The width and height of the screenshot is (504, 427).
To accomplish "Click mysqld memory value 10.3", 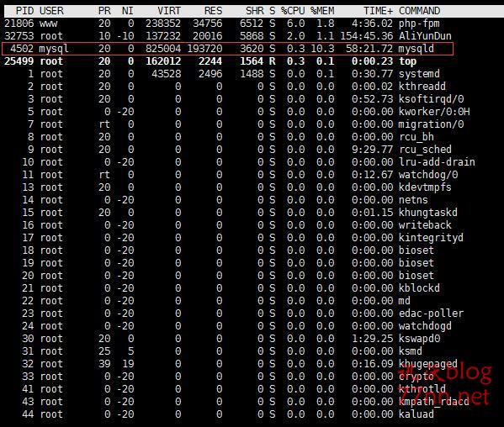I will click(x=322, y=49).
